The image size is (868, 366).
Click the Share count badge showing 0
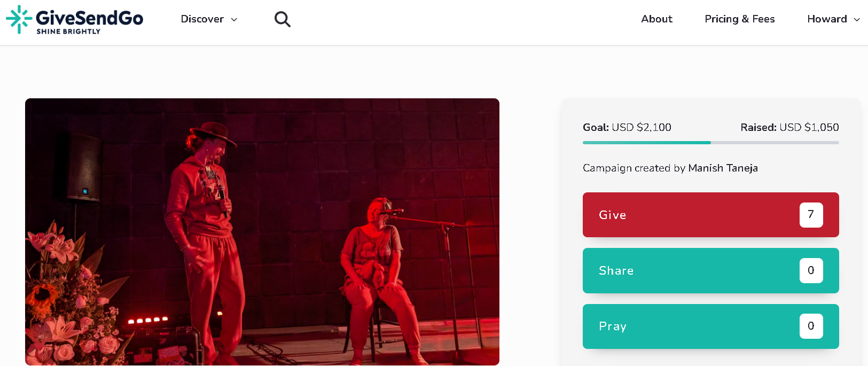tap(811, 270)
